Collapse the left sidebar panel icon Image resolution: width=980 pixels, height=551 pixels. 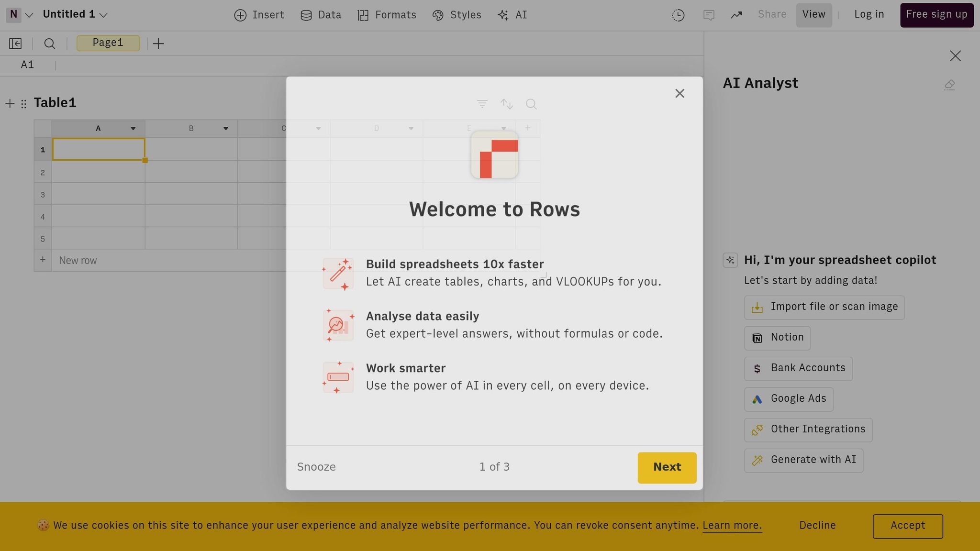tap(15, 44)
